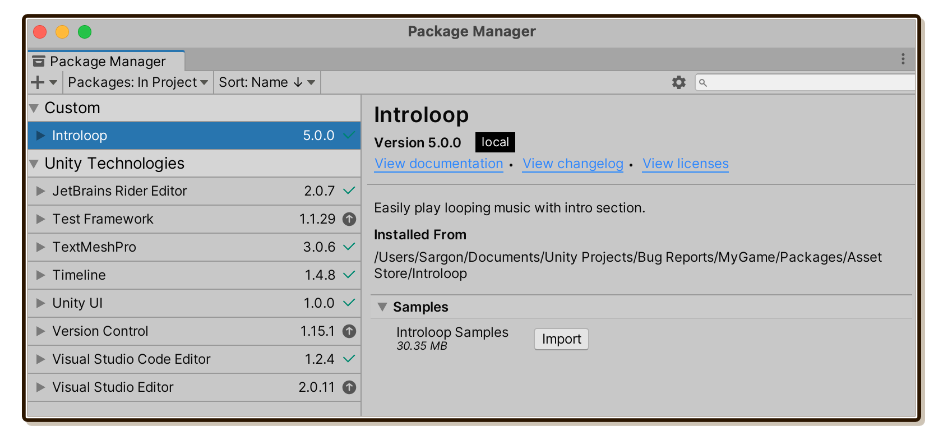Select the TextMeshPro package
This screenshot has width=943, height=436.
pyautogui.click(x=194, y=247)
